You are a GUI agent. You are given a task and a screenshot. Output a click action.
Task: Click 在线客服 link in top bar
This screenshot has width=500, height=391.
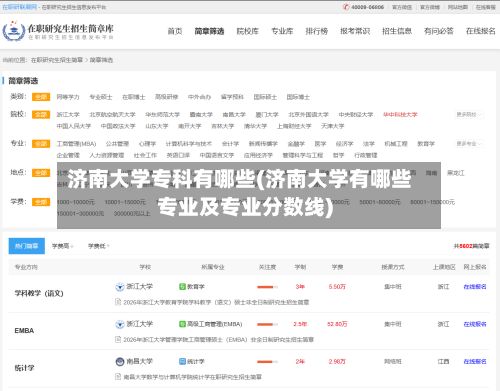click(486, 7)
